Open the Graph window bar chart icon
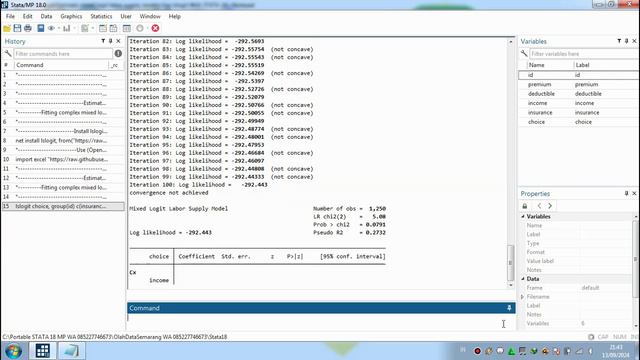 pyautogui.click(x=67, y=28)
